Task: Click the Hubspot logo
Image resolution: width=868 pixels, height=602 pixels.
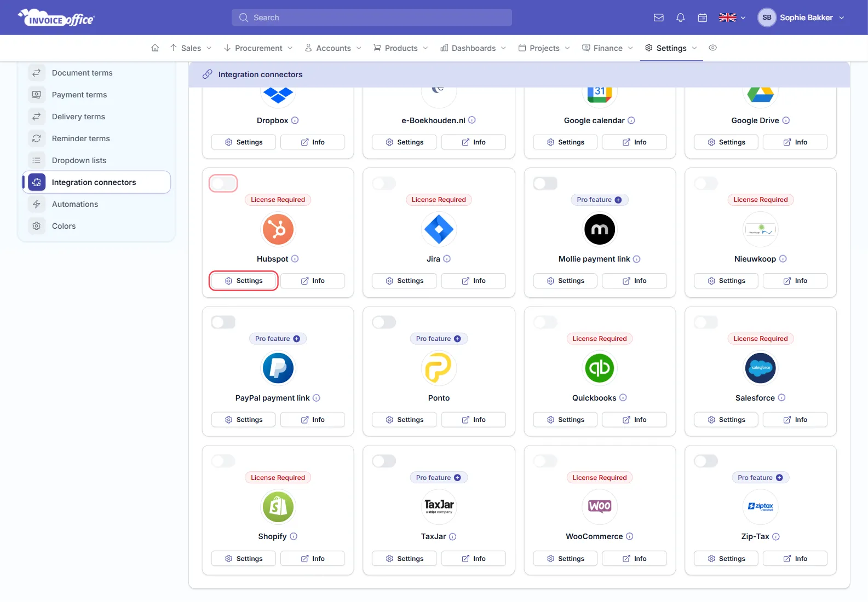Action: click(278, 229)
